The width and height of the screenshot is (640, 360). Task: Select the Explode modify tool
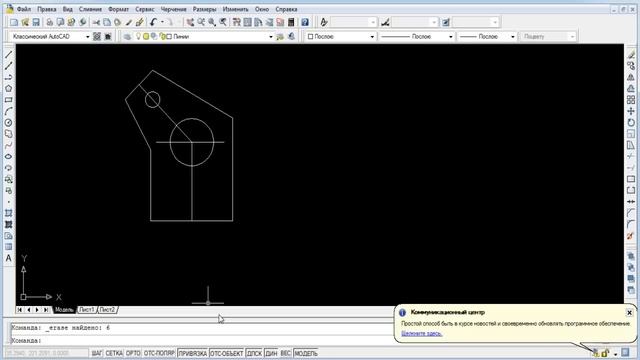coord(631,236)
